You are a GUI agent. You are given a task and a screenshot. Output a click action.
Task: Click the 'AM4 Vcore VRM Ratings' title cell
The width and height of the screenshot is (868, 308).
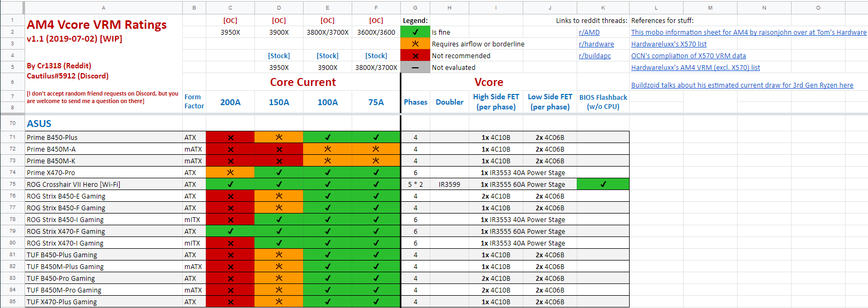(97, 25)
